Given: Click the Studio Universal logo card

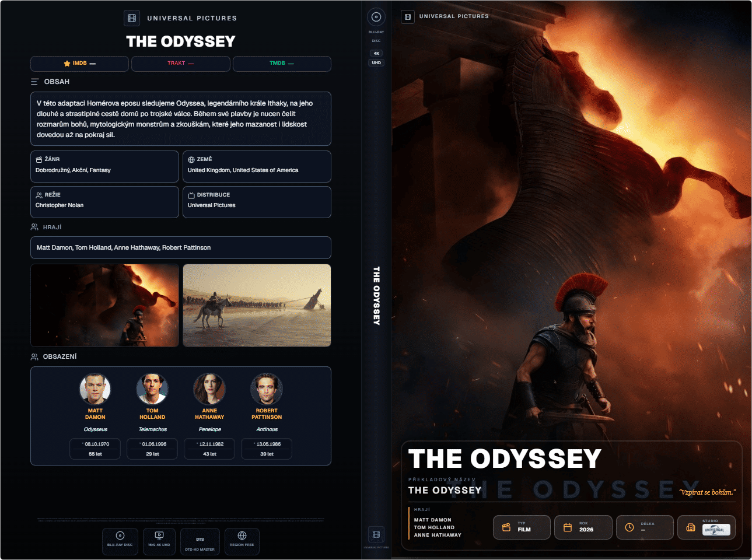Looking at the screenshot, I should coord(706,527).
